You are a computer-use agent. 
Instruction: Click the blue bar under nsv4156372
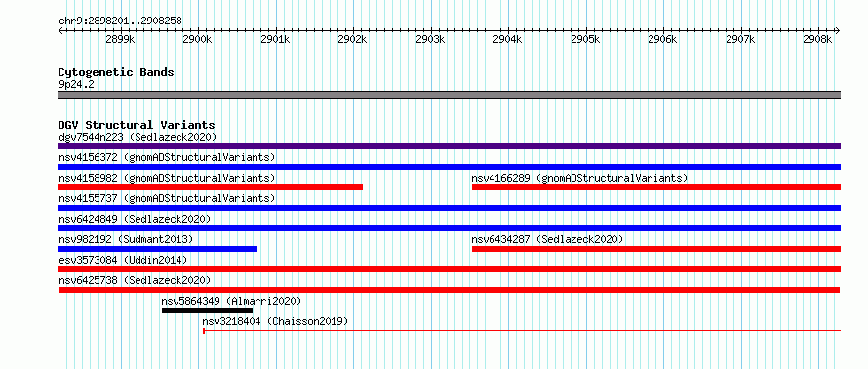click(449, 167)
